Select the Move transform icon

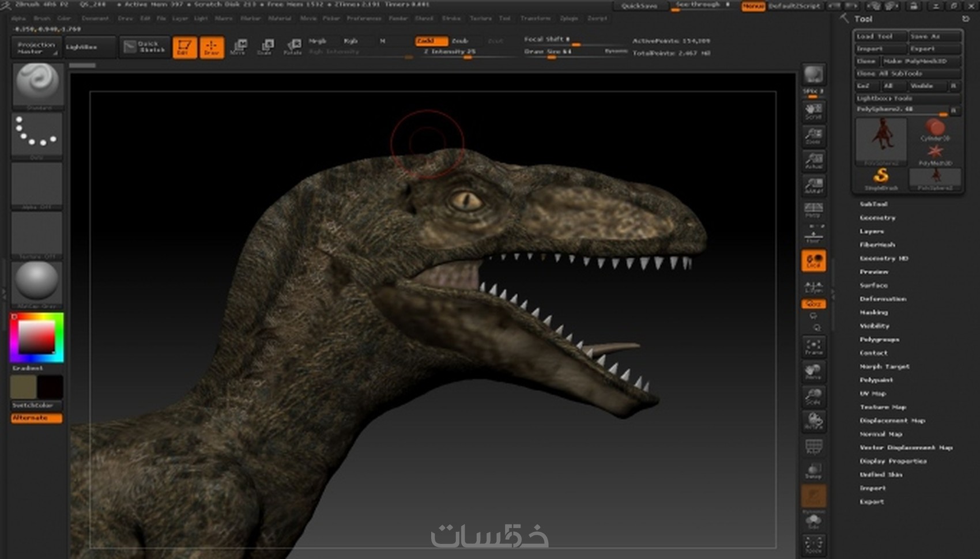238,47
